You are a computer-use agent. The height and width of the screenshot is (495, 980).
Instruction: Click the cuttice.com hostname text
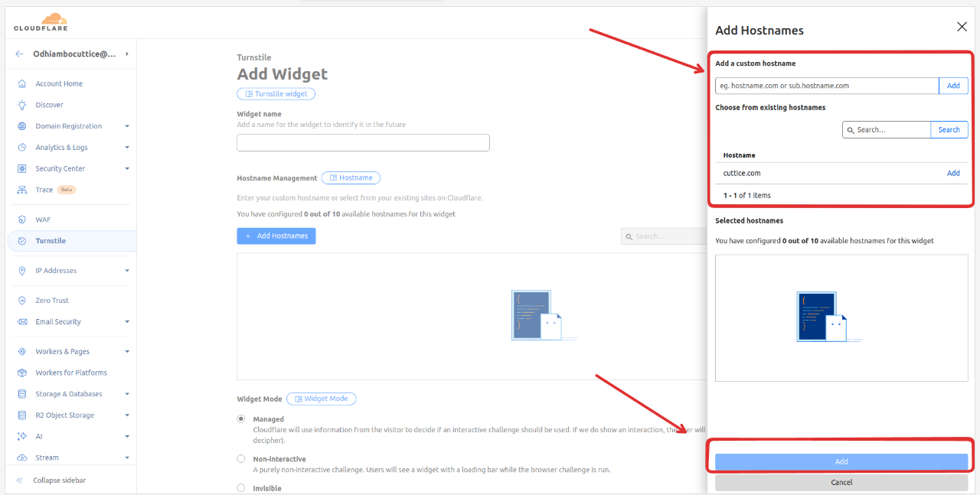point(742,173)
